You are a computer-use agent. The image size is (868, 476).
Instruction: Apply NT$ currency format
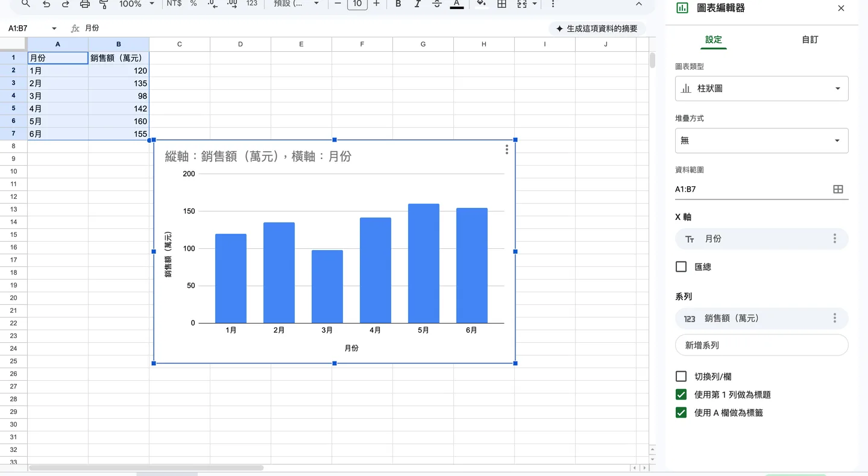(x=174, y=4)
